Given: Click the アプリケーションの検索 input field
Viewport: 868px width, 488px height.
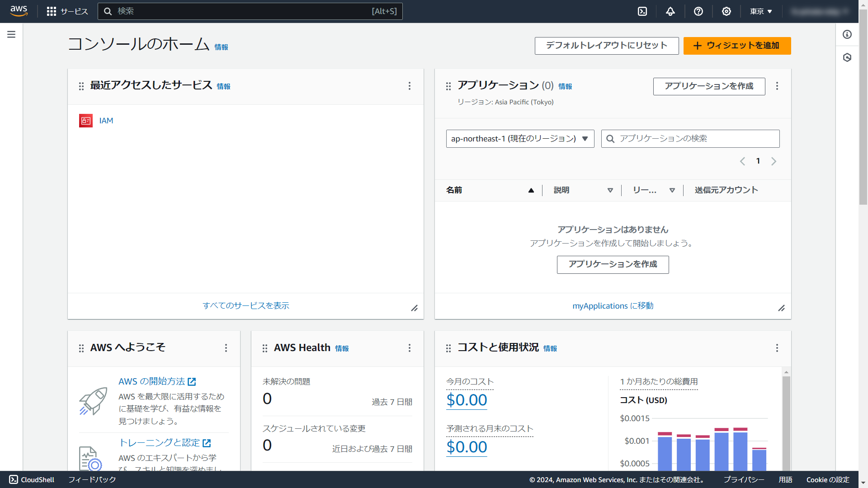Looking at the screenshot, I should [696, 139].
